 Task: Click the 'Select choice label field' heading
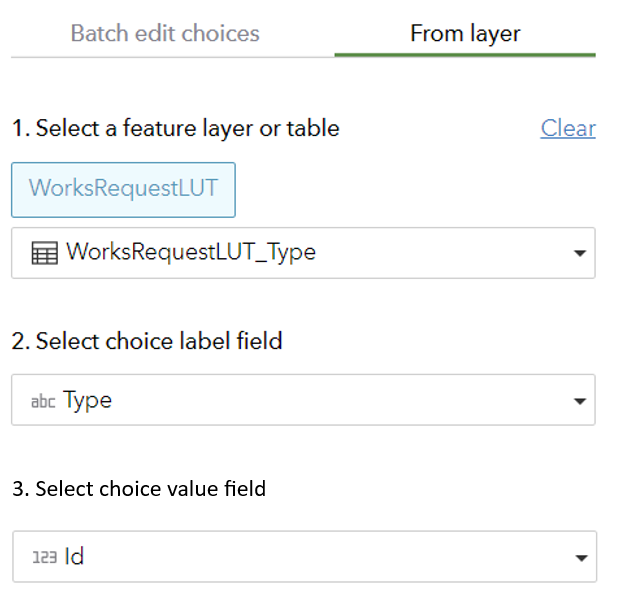147,341
